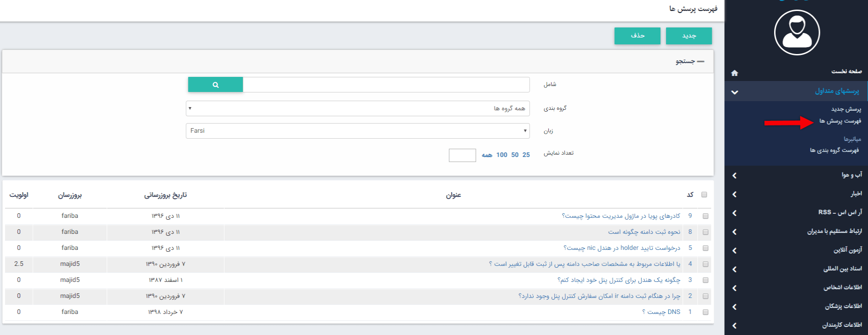Click the حذف delete button
Image resolution: width=868 pixels, height=335 pixels.
637,36
